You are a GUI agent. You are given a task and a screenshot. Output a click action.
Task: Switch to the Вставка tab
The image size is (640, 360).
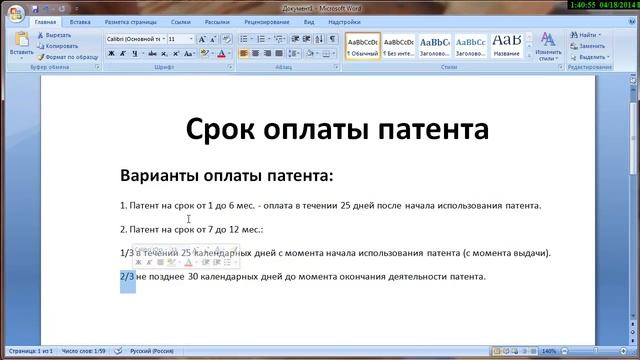point(80,22)
